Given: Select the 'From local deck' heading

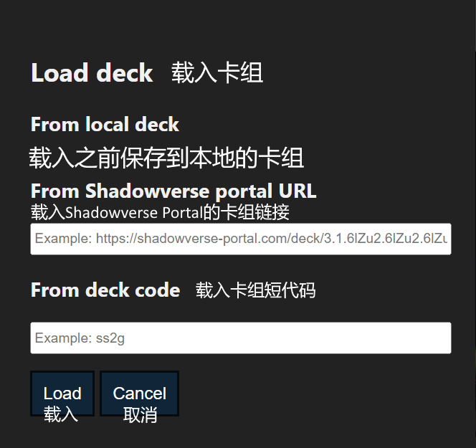Looking at the screenshot, I should 105,125.
